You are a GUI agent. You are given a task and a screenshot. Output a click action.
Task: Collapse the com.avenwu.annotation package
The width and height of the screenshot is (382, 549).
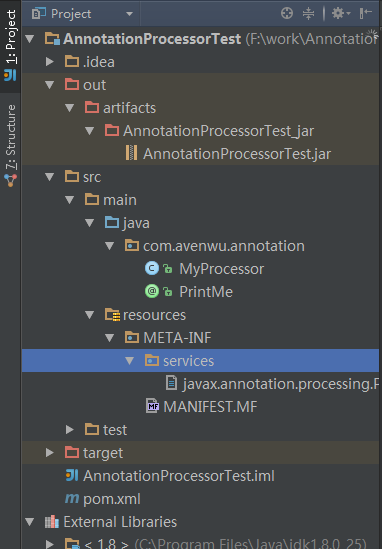coord(110,246)
